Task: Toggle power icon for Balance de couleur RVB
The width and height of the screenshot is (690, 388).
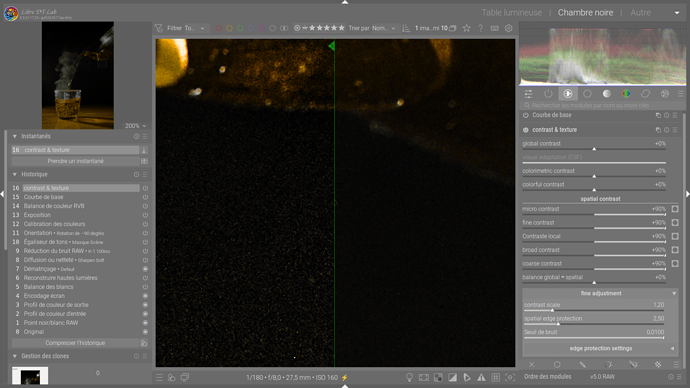Action: click(145, 206)
